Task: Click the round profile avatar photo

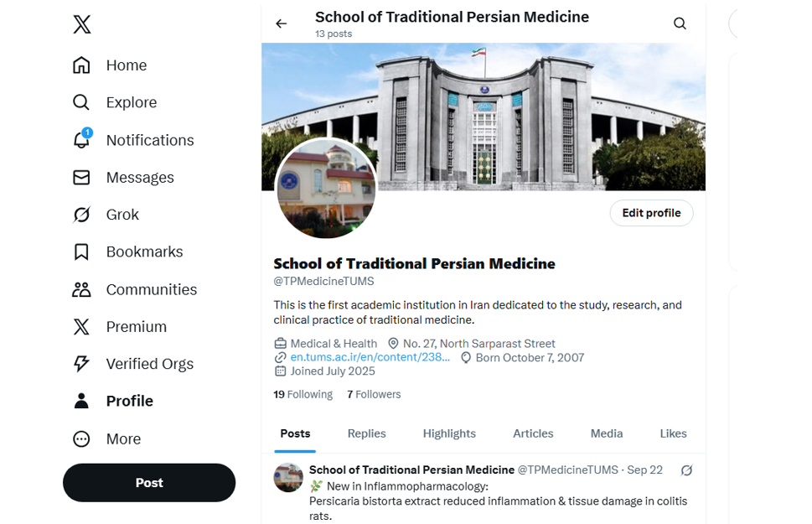Action: 326,189
